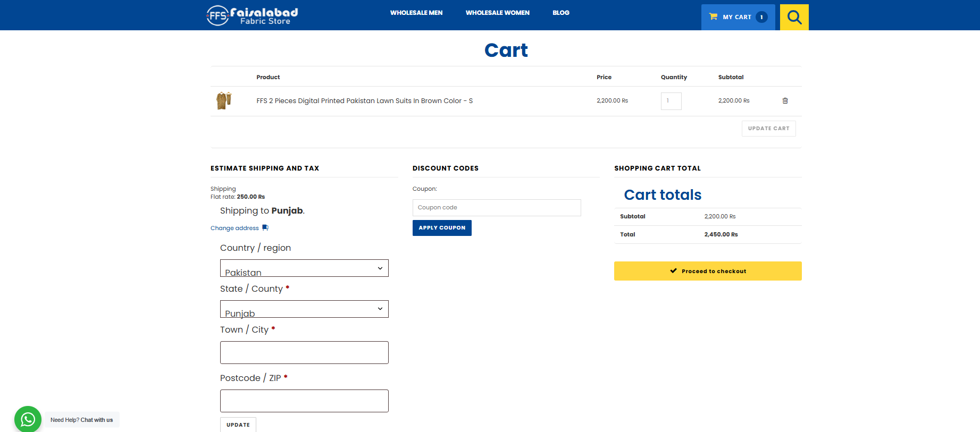Go to the Blog page

(560, 13)
